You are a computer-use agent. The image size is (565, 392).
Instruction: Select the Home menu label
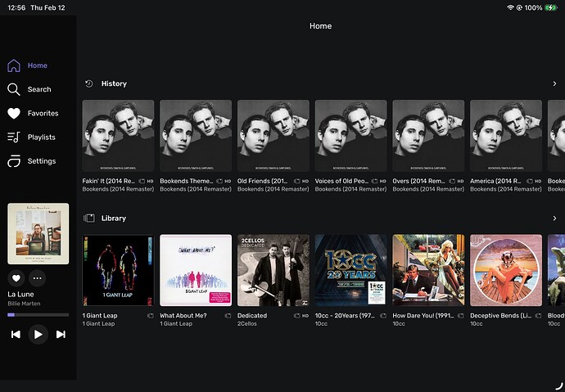pos(38,65)
